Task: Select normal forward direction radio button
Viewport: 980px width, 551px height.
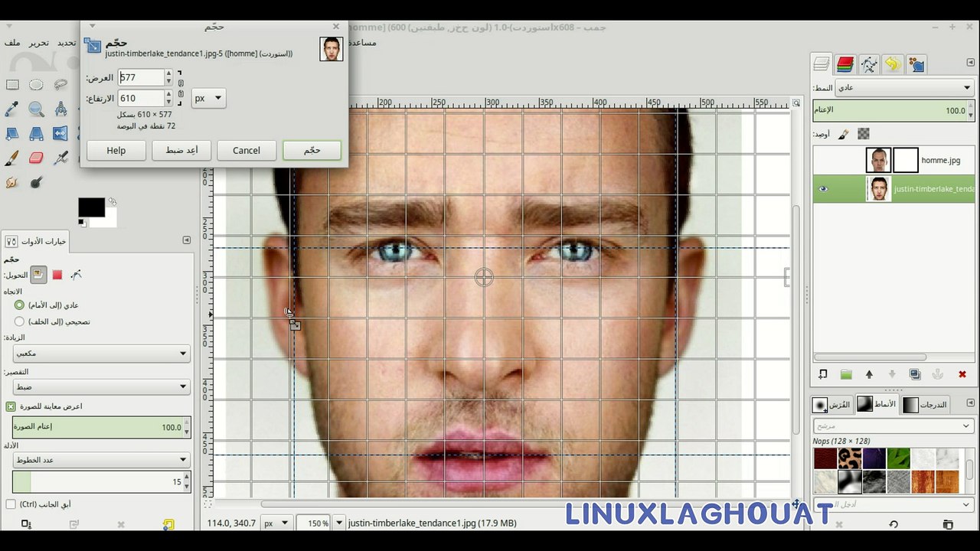Action: [x=20, y=305]
